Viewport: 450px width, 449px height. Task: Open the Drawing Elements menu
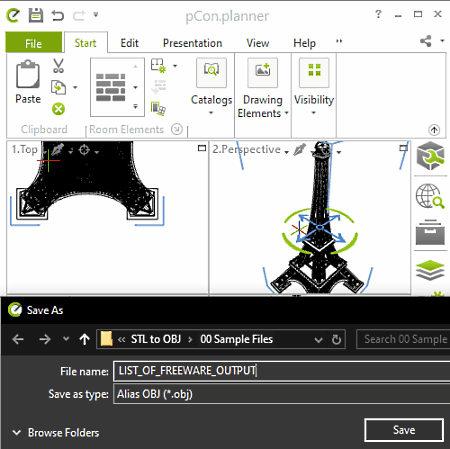(x=263, y=88)
